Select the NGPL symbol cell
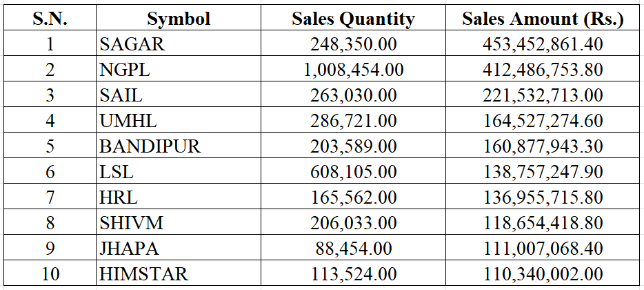The width and height of the screenshot is (644, 290). click(125, 70)
